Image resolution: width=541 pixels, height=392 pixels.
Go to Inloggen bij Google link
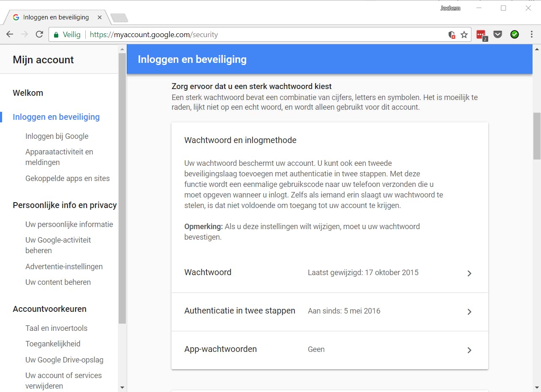click(57, 136)
